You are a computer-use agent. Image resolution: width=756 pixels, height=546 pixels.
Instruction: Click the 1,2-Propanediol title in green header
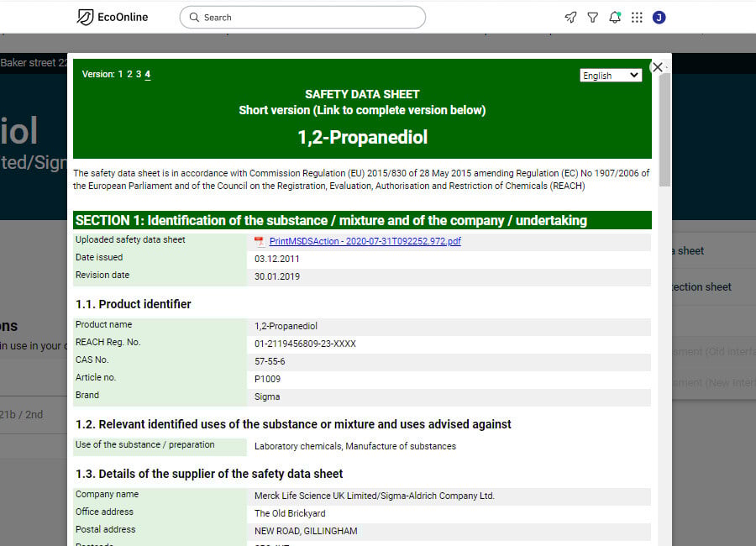(362, 138)
